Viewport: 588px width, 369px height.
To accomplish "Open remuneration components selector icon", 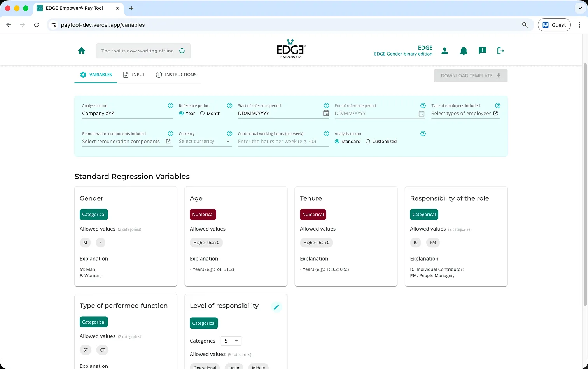I will tap(168, 141).
